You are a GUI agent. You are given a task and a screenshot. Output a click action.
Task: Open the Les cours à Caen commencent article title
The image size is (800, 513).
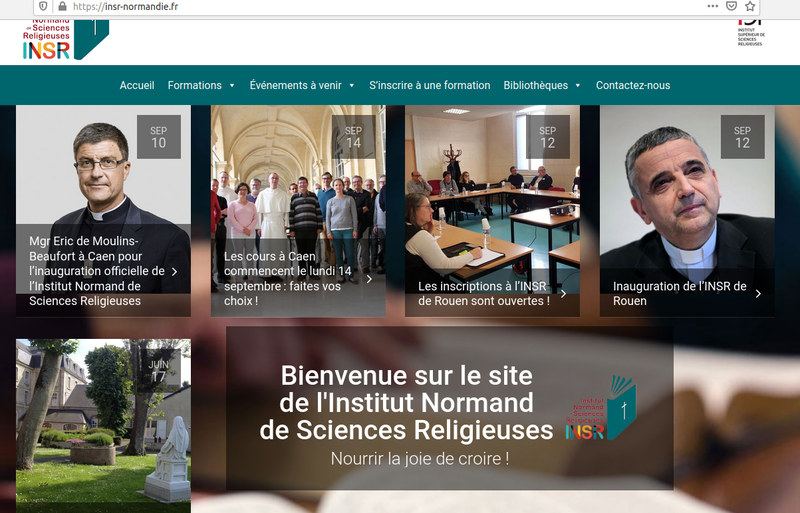[x=288, y=279]
